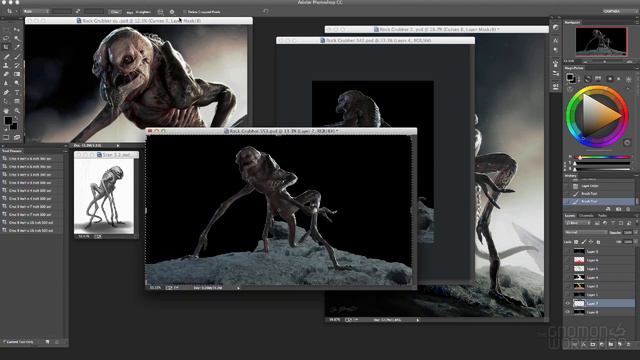
Task: Lock transparent pixels icon in Layers
Action: click(576, 242)
